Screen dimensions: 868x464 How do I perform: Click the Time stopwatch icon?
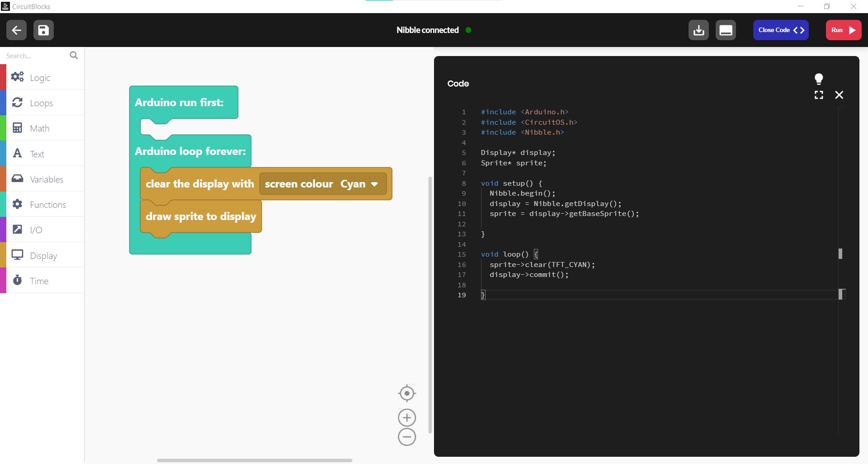point(17,280)
